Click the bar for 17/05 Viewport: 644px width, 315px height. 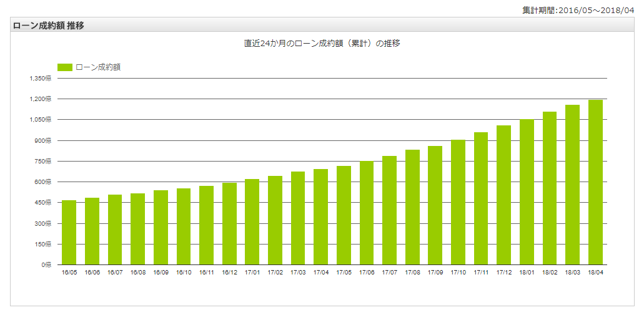coord(344,215)
